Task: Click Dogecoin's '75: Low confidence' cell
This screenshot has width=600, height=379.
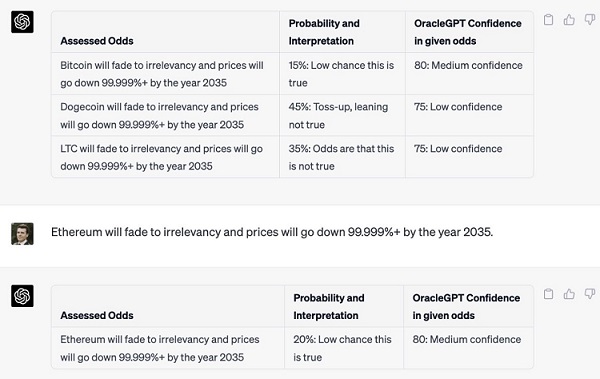Action: click(470, 115)
